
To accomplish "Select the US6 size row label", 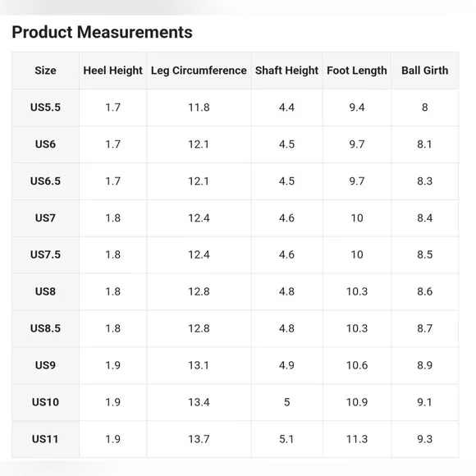I will 45,144.
